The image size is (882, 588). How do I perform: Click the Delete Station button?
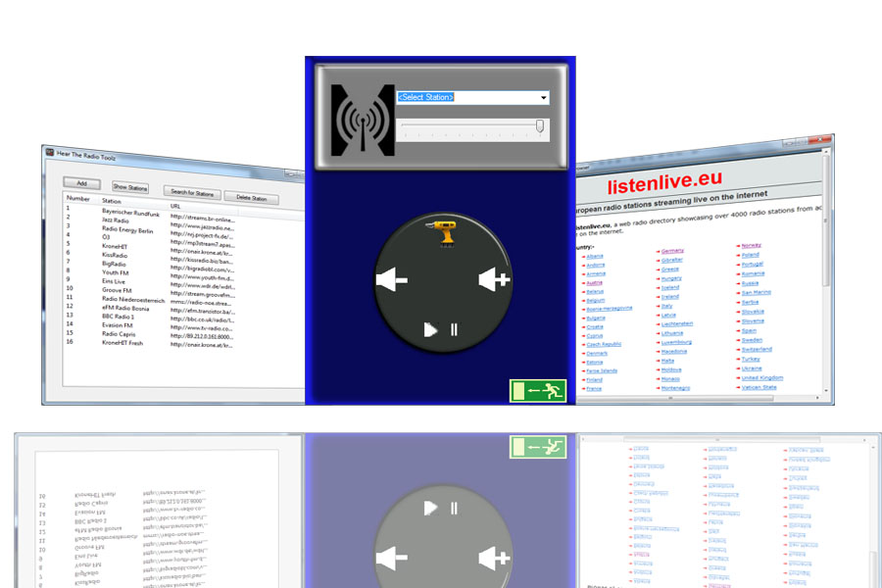coord(251,198)
